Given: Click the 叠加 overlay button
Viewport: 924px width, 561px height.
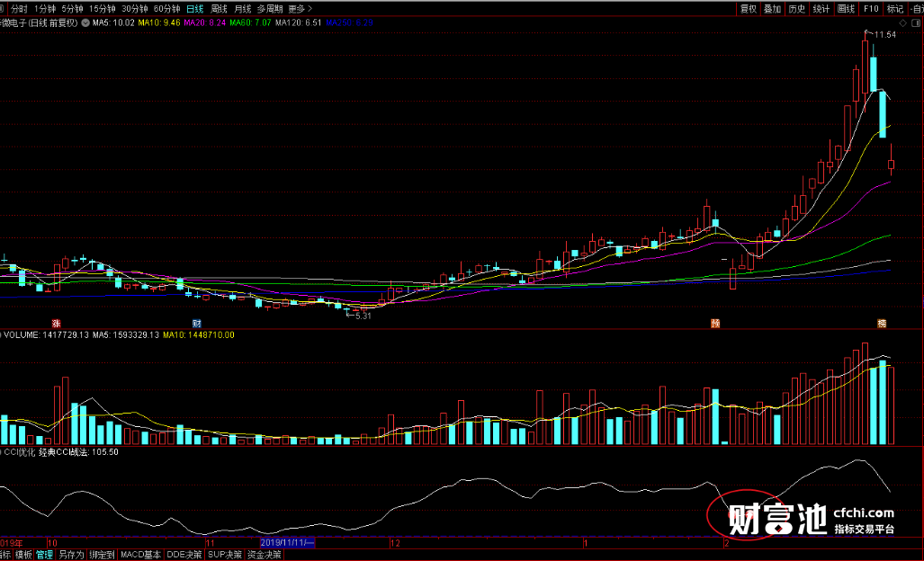Looking at the screenshot, I should [773, 9].
